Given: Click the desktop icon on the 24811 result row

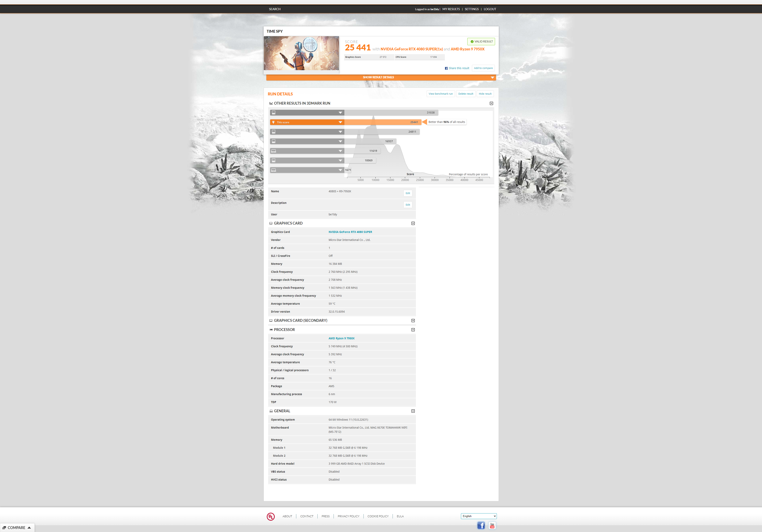Looking at the screenshot, I should pyautogui.click(x=274, y=132).
